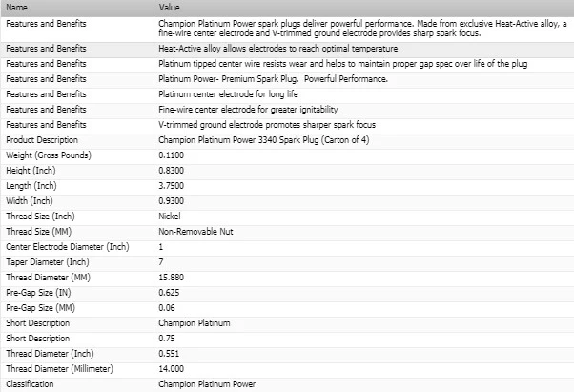The height and width of the screenshot is (392, 574).
Task: Select the Taper Diameter (Inch) row
Action: [287, 262]
